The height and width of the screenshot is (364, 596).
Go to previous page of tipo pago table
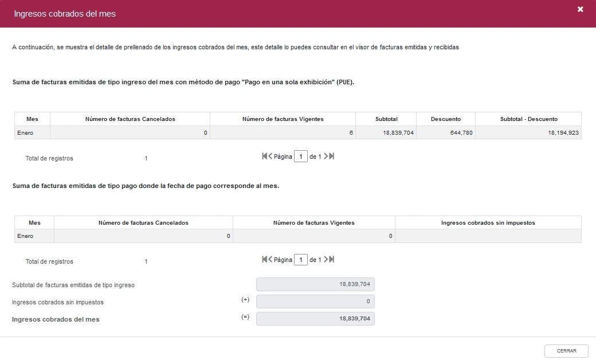pos(270,260)
